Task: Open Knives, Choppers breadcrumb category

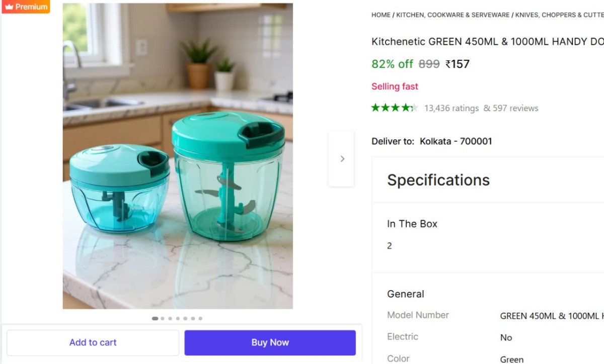Action: click(559, 15)
